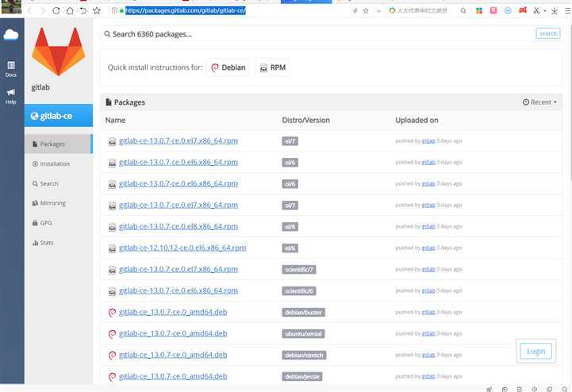Click the magnifier icon in browser toolbar

coord(463,11)
